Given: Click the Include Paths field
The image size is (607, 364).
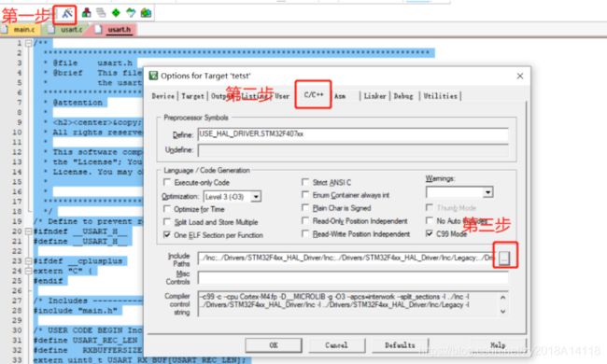Looking at the screenshot, I should click(346, 258).
